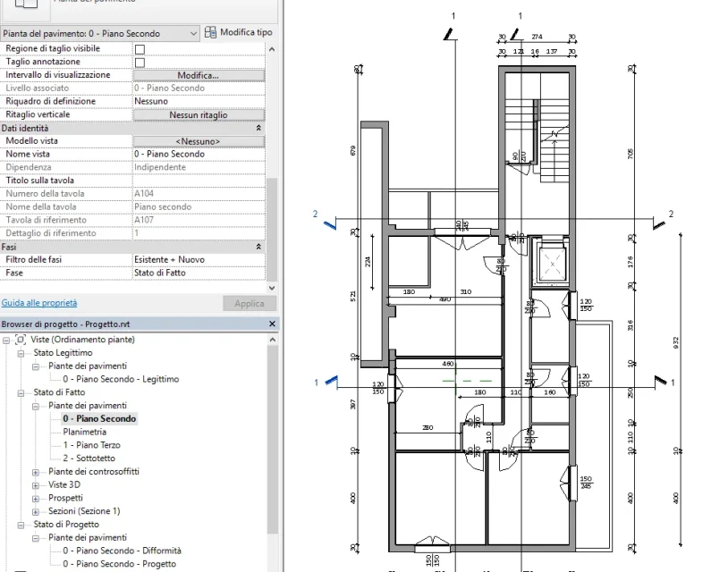Select the 460 dimension text
728x572 pixels.
[x=448, y=364]
